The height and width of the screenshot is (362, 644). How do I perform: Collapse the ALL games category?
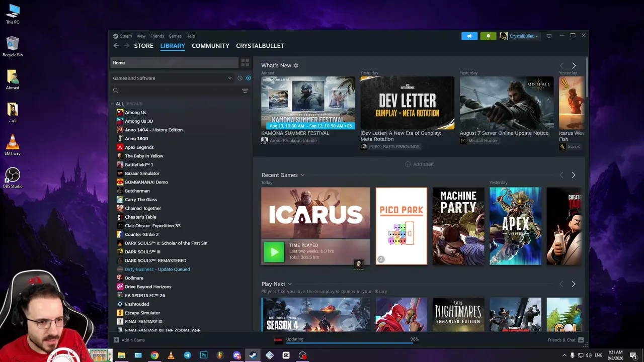pos(113,104)
